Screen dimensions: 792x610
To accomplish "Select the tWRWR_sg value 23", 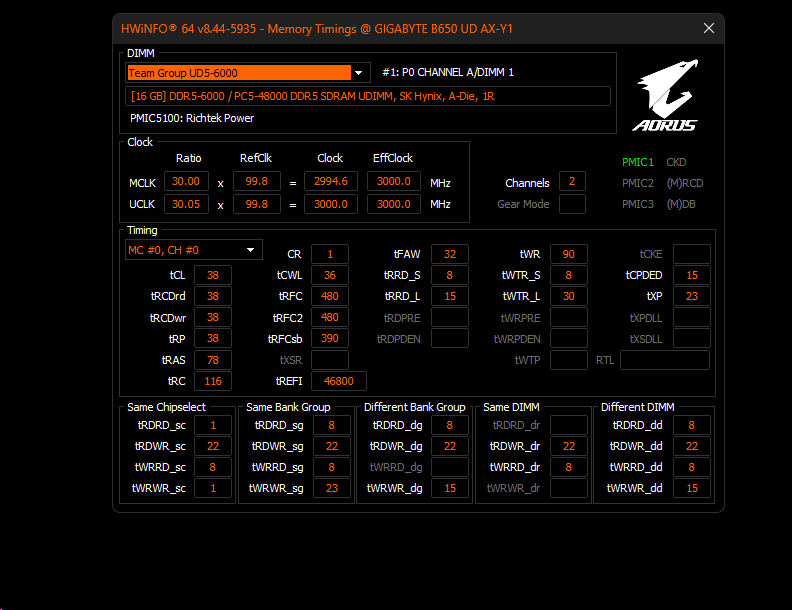I will pos(332,488).
